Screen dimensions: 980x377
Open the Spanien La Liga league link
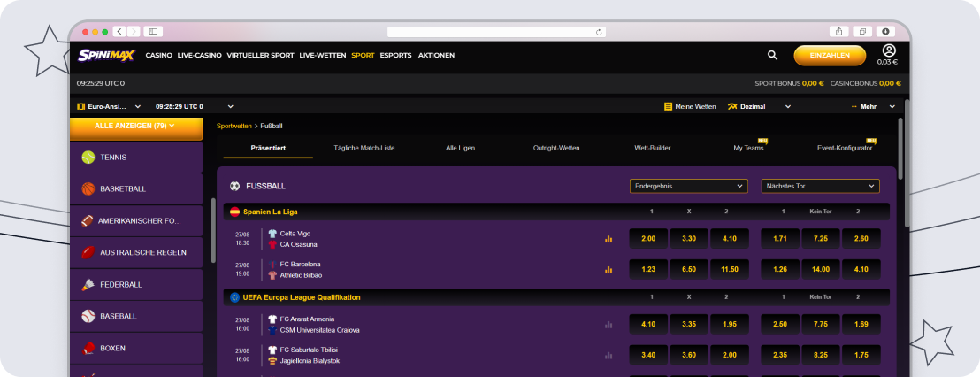tap(270, 212)
